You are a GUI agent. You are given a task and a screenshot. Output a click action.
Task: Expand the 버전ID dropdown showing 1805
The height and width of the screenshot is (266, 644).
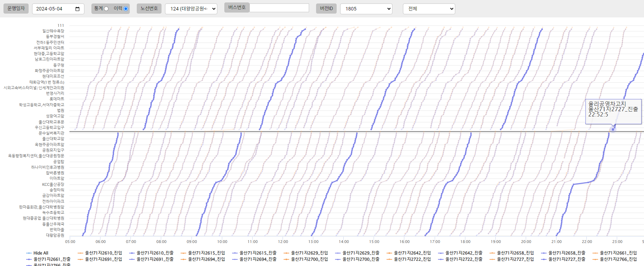tap(366, 9)
